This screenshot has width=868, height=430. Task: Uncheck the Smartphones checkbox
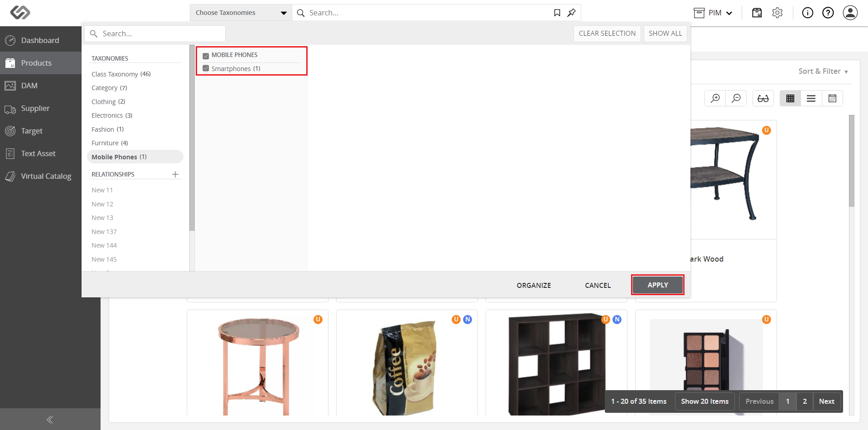[x=206, y=68]
